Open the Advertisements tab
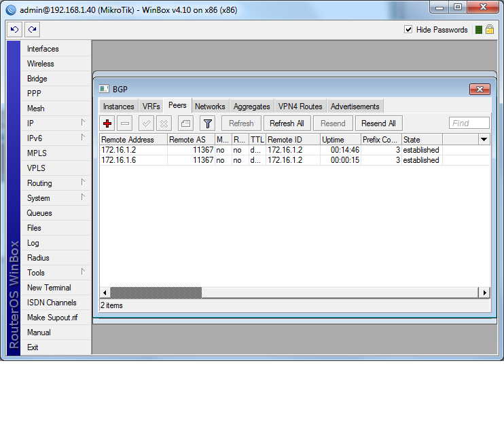Image resolution: width=504 pixels, height=437 pixels. click(x=355, y=107)
